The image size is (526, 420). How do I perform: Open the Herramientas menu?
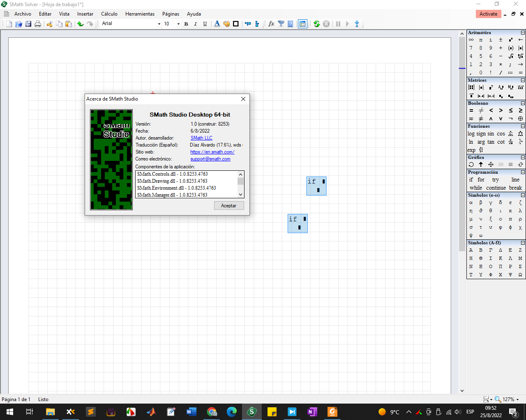140,14
